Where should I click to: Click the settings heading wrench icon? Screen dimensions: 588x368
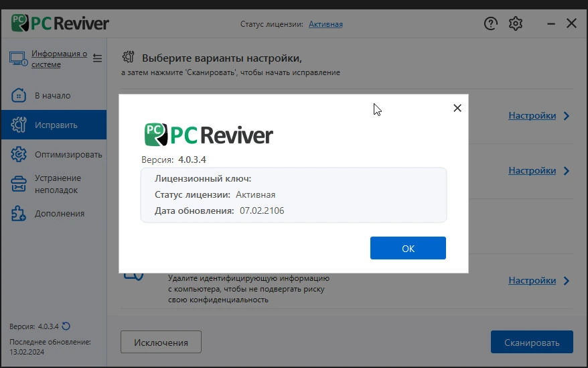(x=129, y=57)
